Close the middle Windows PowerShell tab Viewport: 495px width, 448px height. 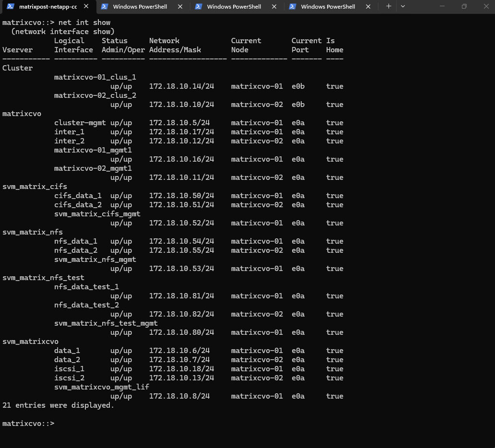[274, 7]
